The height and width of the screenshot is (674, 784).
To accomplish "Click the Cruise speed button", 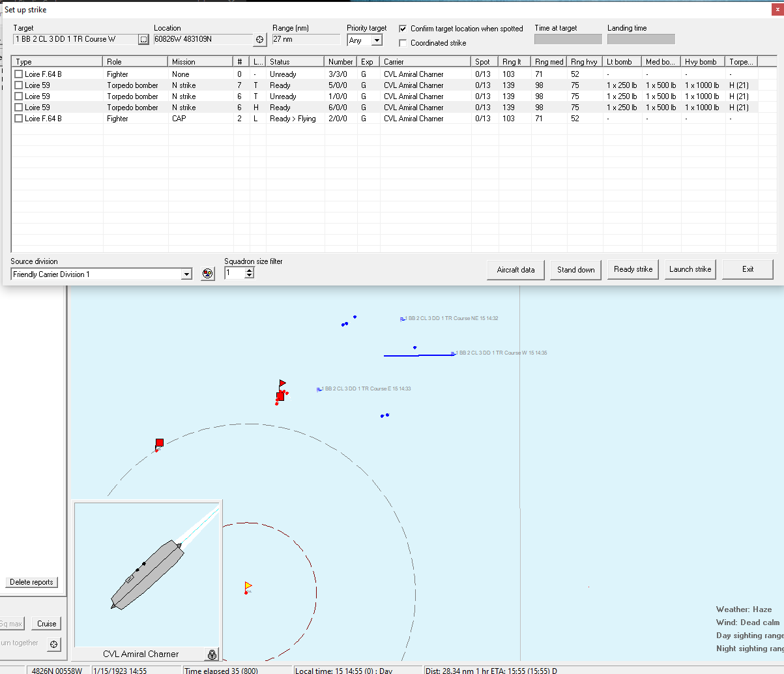I will [x=46, y=624].
